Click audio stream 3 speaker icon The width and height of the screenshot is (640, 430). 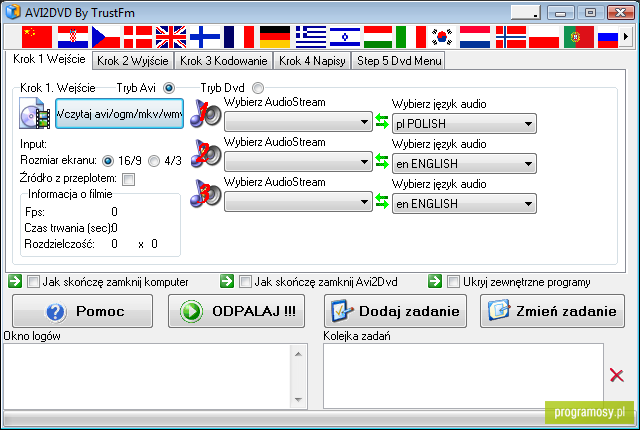[206, 193]
